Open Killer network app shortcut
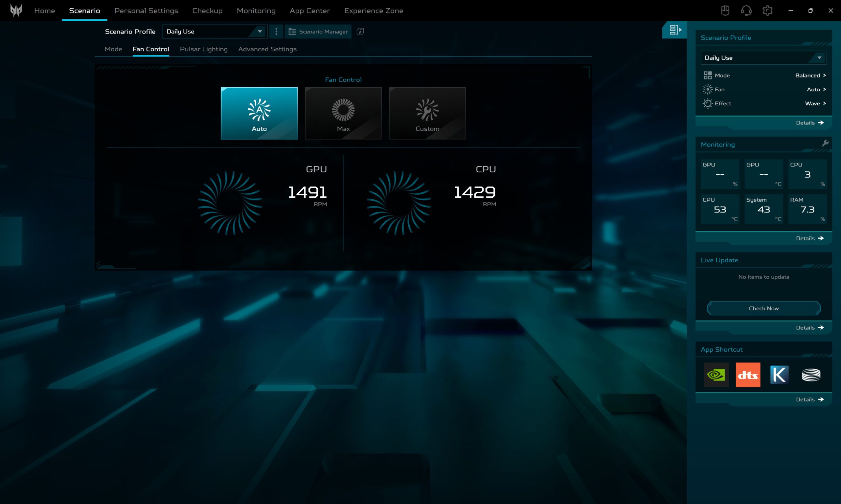The width and height of the screenshot is (841, 504). coord(779,375)
